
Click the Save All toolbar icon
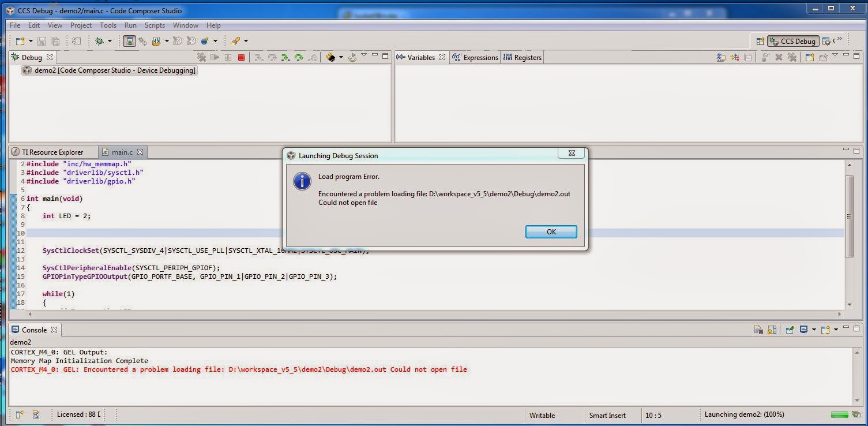55,41
